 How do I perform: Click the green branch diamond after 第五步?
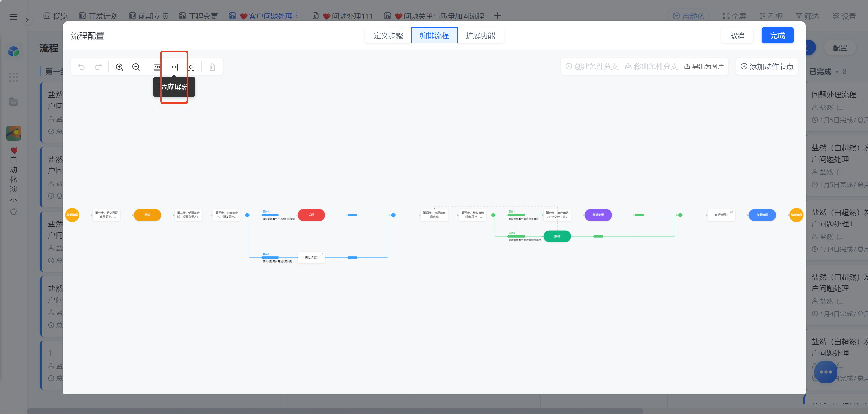point(493,215)
